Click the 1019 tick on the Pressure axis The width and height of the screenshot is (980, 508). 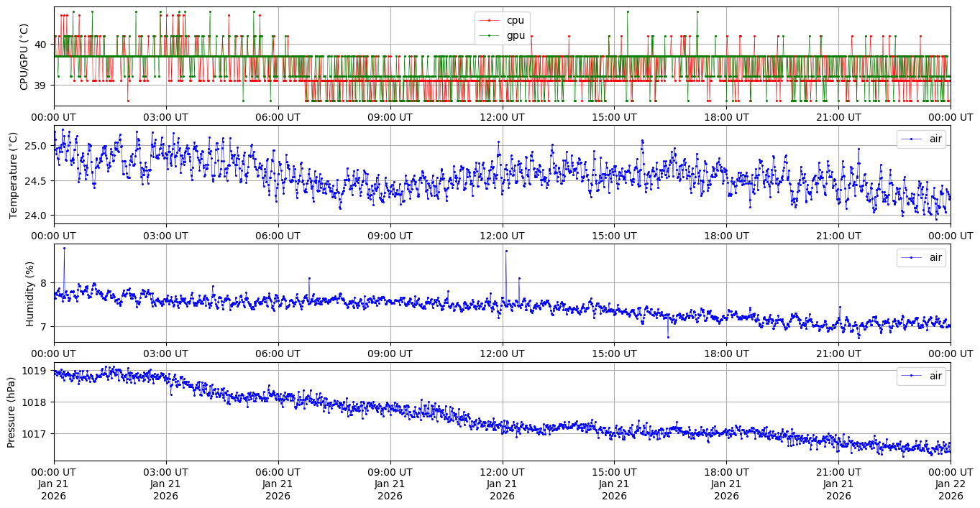[x=36, y=371]
